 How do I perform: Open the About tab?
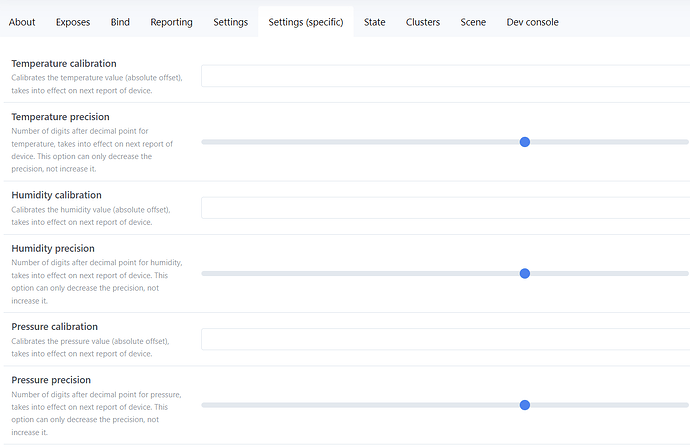point(22,22)
